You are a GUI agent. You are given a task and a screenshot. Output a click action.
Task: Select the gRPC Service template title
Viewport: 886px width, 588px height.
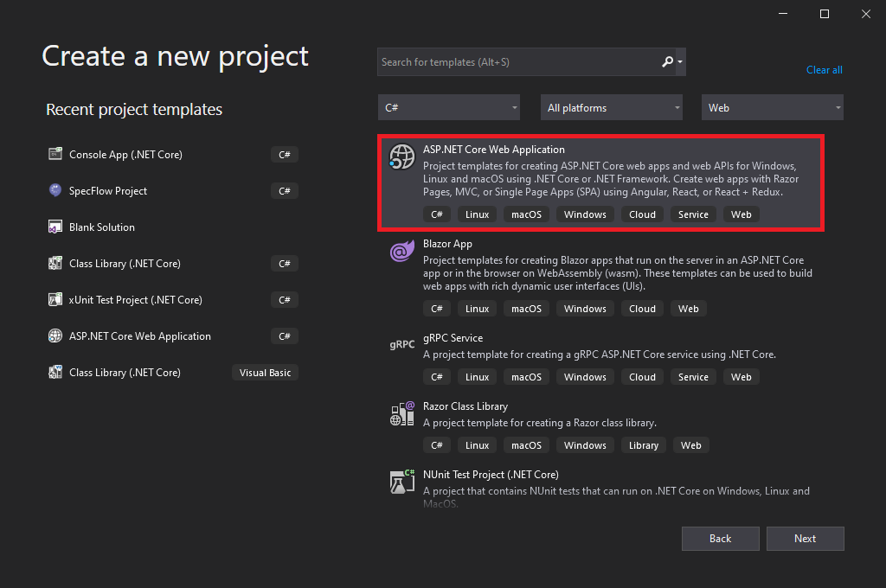tap(453, 338)
